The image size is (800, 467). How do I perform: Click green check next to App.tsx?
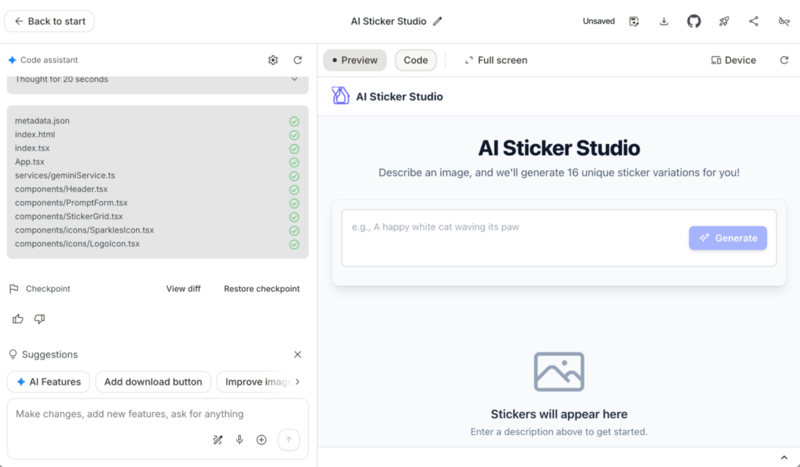[294, 162]
